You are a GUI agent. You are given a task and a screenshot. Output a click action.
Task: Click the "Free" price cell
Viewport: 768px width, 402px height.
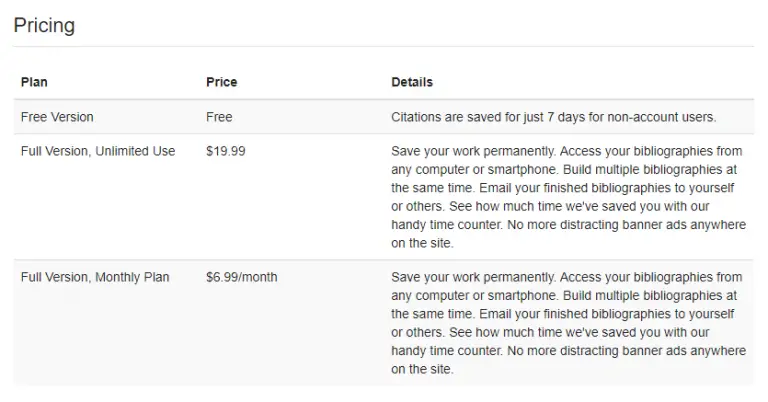pos(219,117)
